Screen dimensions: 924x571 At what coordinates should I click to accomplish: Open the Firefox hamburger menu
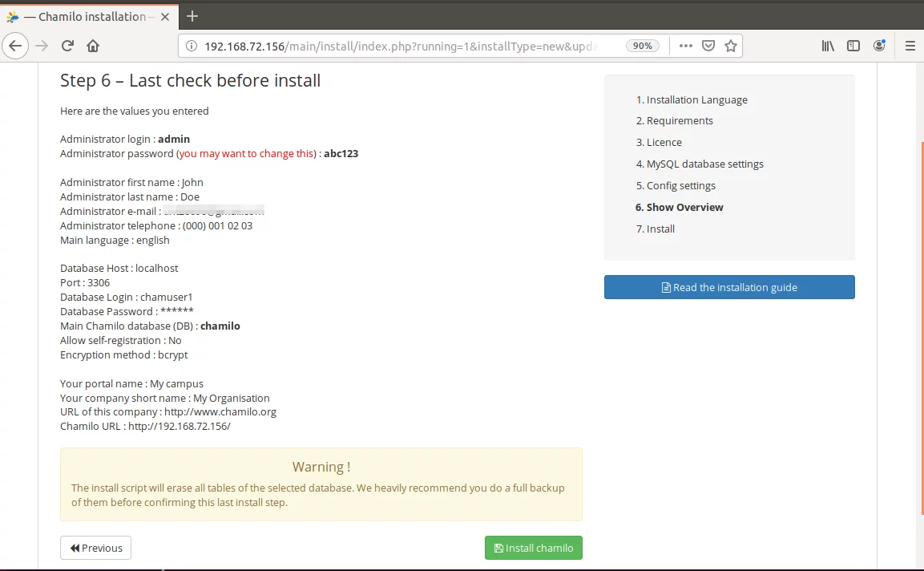pyautogui.click(x=910, y=46)
